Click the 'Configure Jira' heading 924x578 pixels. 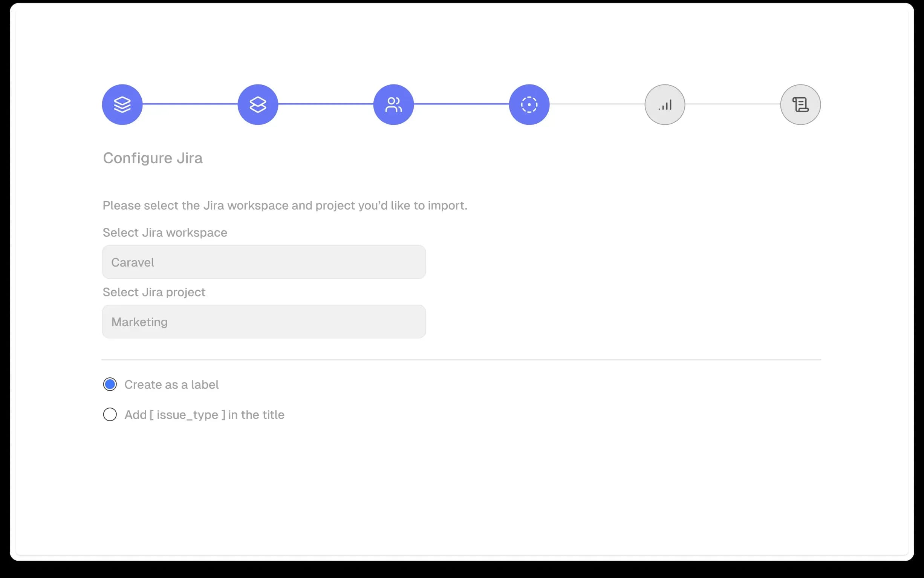[x=153, y=158]
